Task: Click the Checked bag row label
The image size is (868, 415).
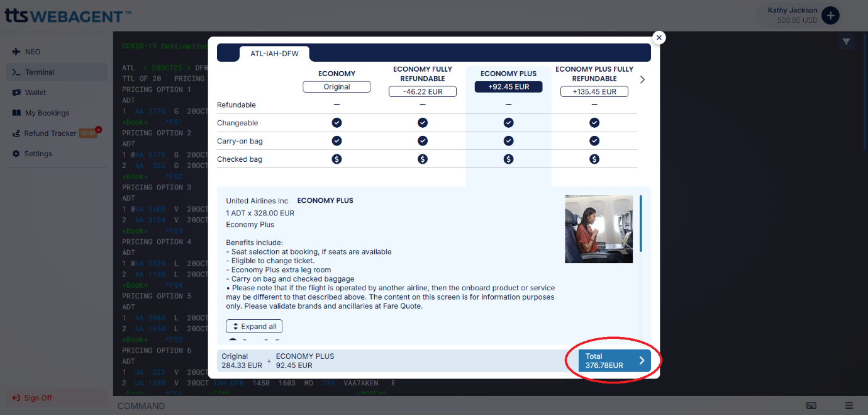Action: (240, 159)
